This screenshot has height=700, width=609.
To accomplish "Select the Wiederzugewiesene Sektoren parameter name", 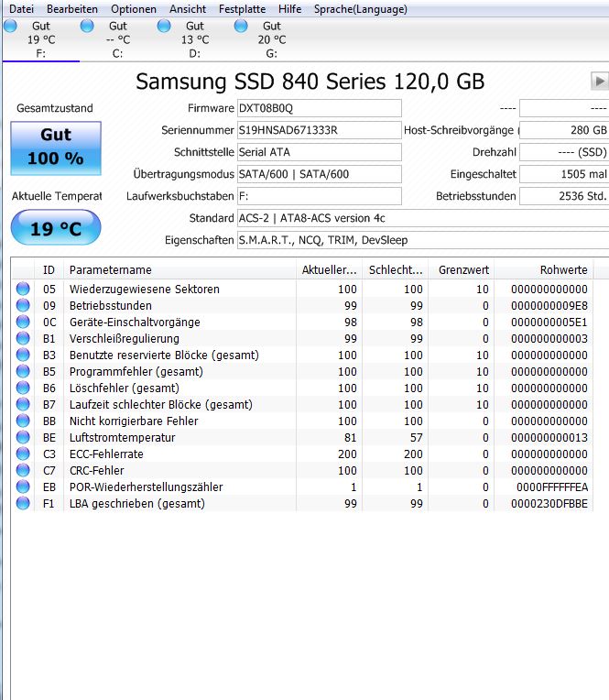I will tap(145, 289).
